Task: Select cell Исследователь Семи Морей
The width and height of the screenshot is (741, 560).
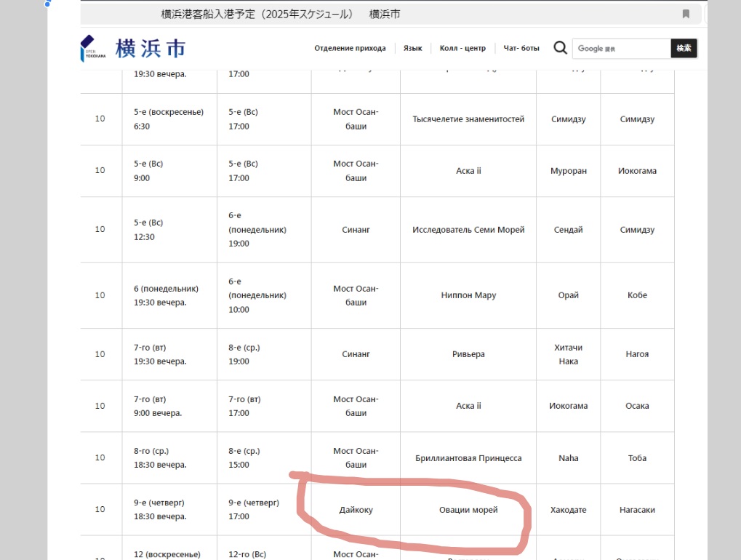Action: (x=468, y=230)
